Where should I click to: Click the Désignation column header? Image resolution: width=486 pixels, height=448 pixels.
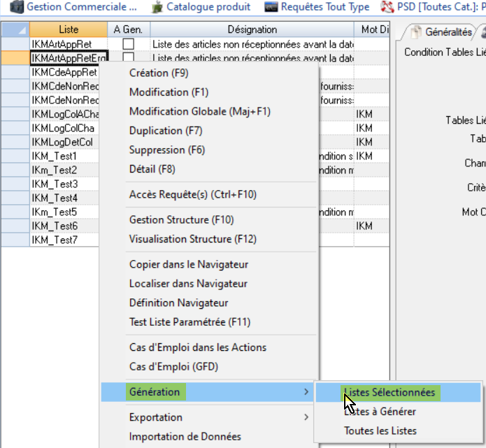click(x=252, y=30)
